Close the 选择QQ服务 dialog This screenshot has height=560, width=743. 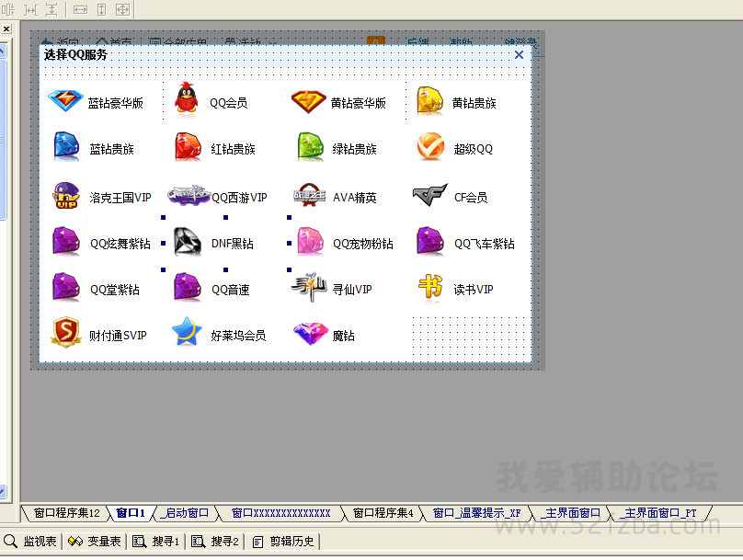[x=519, y=55]
